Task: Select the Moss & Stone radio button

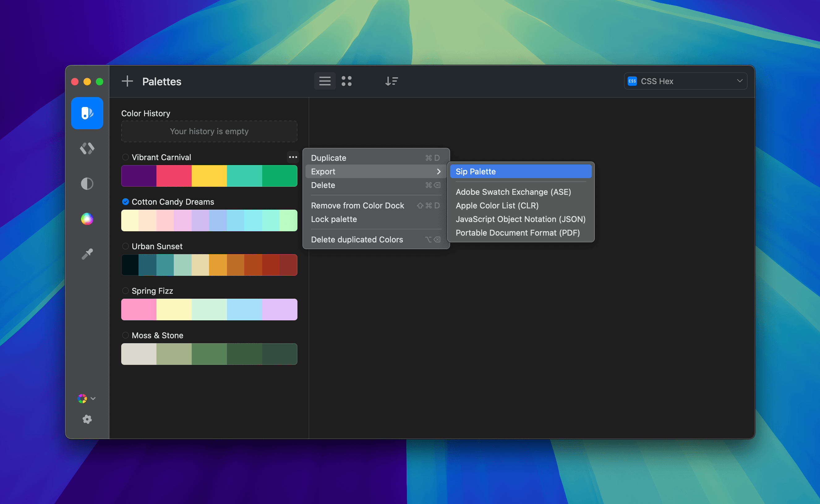Action: (x=126, y=335)
